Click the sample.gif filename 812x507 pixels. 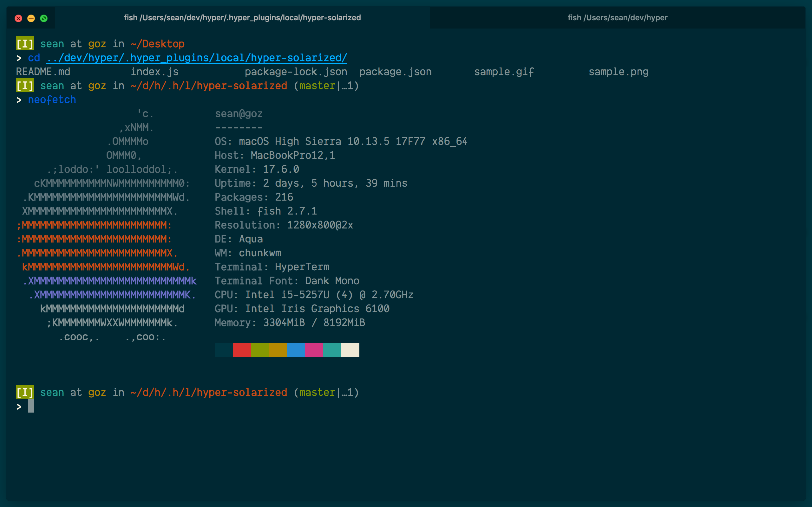(x=504, y=72)
